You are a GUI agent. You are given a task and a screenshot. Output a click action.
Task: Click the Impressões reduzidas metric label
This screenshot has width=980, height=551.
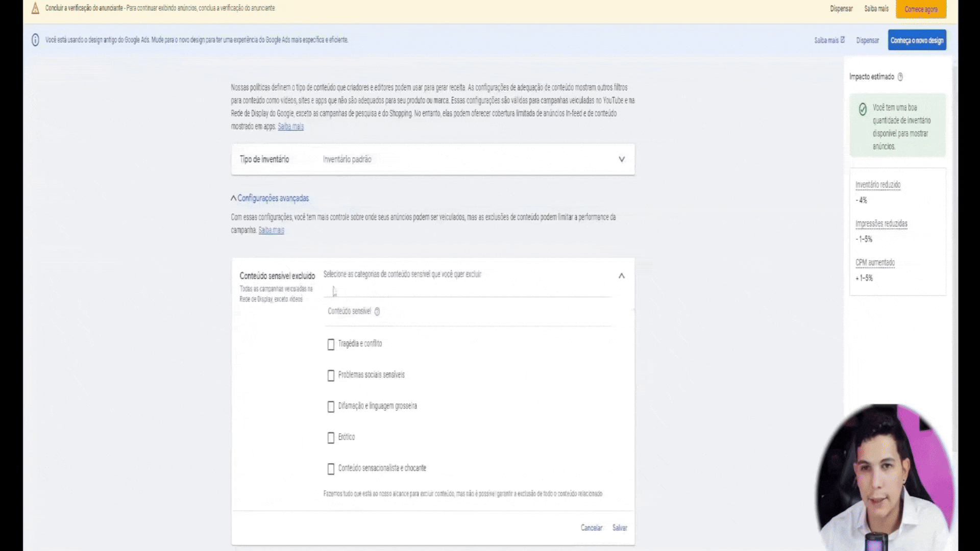(x=881, y=223)
